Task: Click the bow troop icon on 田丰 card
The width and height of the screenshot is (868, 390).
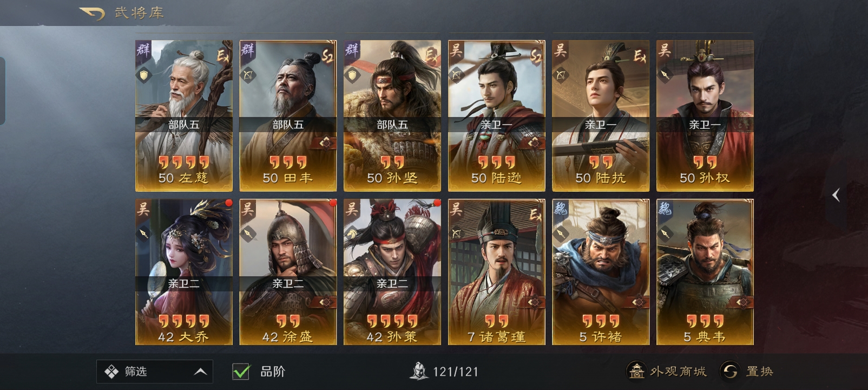Action: click(248, 75)
